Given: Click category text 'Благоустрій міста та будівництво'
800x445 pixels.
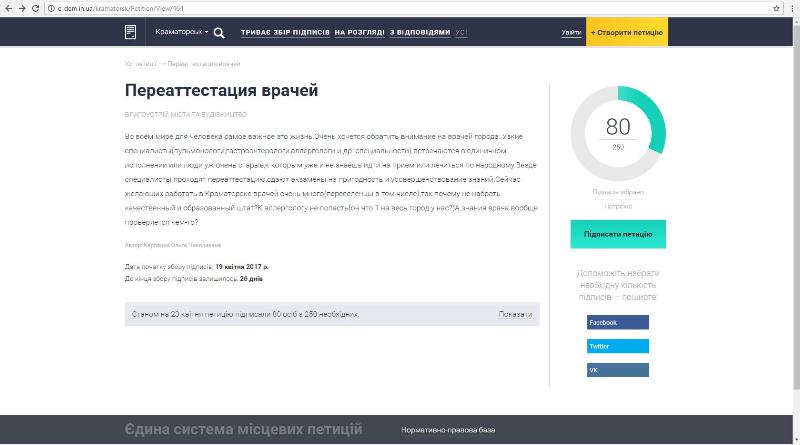Looking at the screenshot, I should [x=186, y=115].
